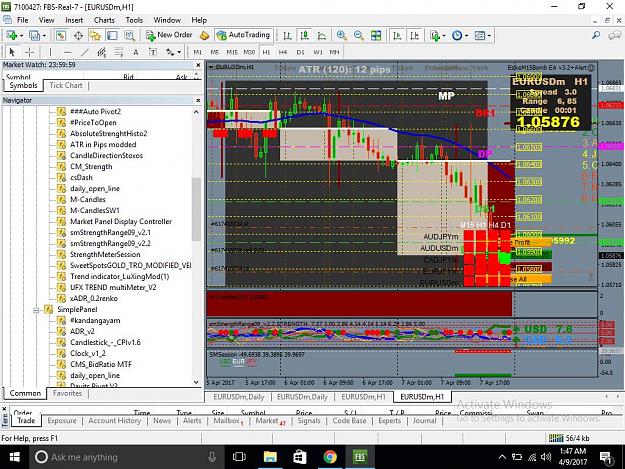Select the Clock_v1_2 indicator

pos(88,353)
